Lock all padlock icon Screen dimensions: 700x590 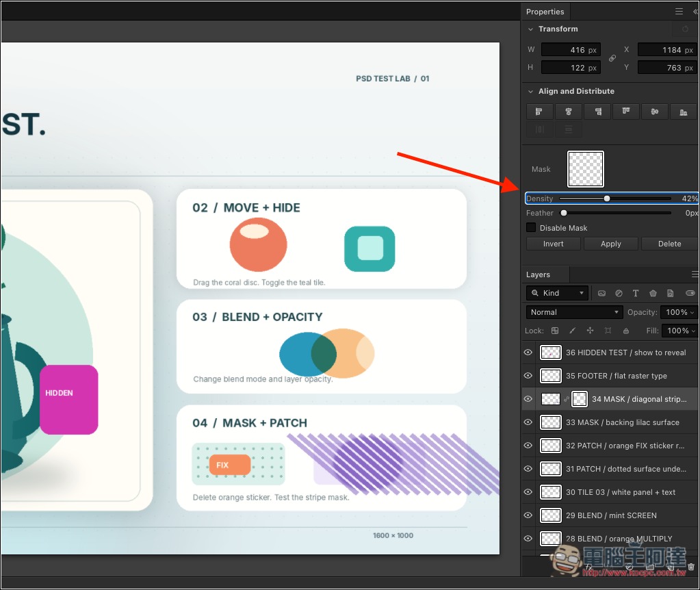(x=626, y=331)
